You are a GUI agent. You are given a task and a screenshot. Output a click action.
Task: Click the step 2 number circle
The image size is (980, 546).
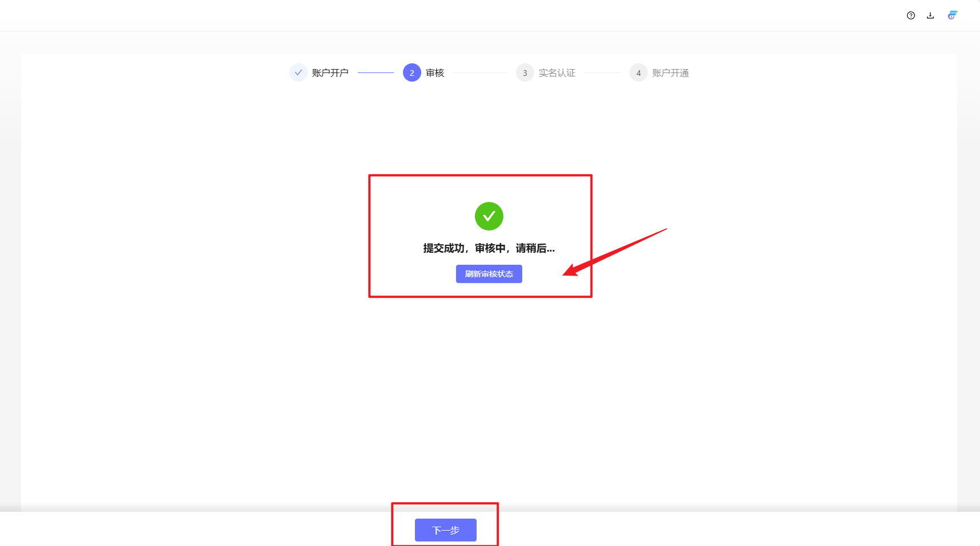412,72
